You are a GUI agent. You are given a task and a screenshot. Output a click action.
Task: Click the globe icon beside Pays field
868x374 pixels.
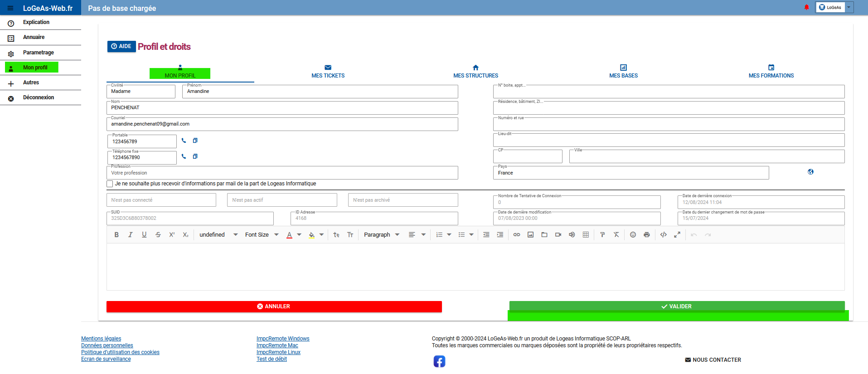pyautogui.click(x=810, y=172)
